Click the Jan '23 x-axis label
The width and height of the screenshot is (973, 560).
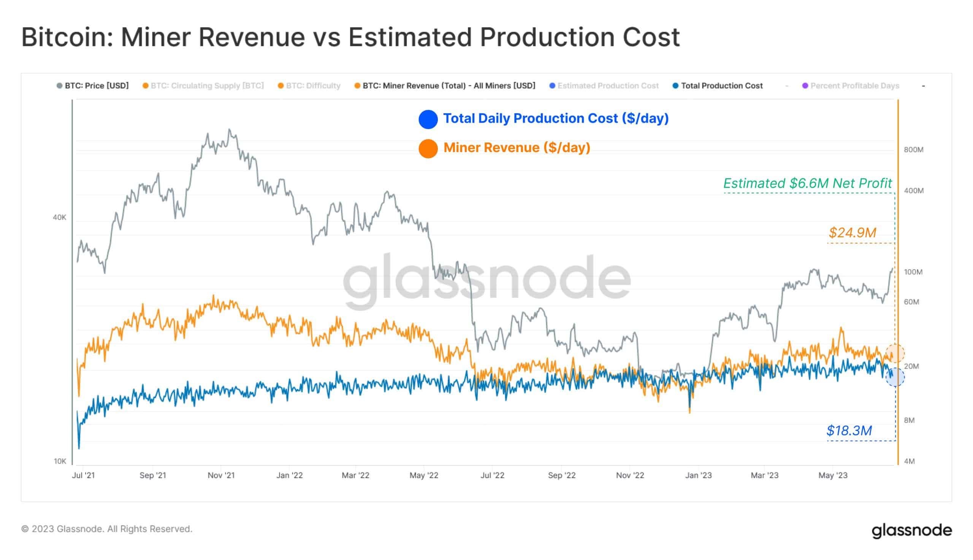698,475
